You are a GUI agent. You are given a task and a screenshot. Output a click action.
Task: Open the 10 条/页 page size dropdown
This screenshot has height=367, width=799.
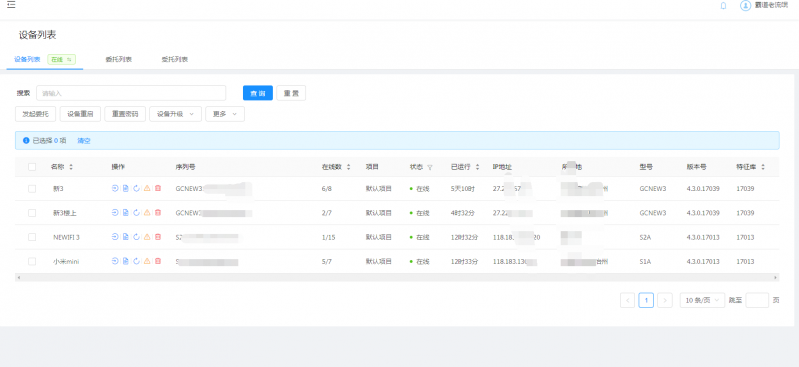click(x=702, y=300)
